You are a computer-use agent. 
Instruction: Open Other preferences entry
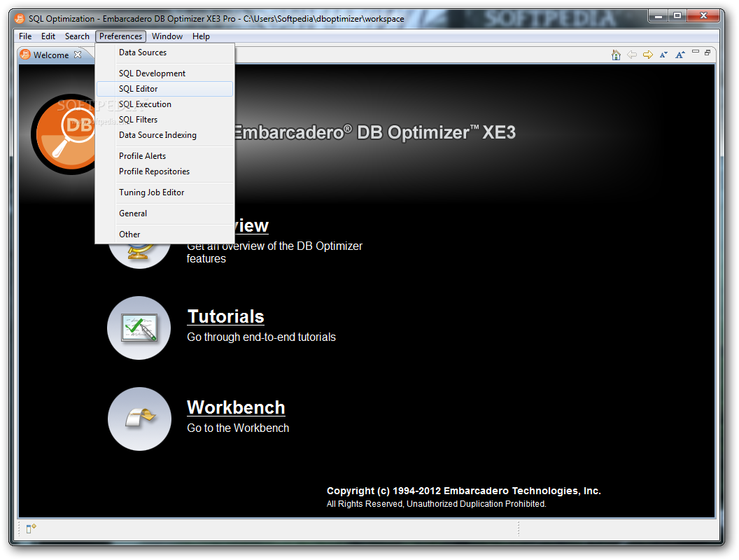tap(165, 234)
